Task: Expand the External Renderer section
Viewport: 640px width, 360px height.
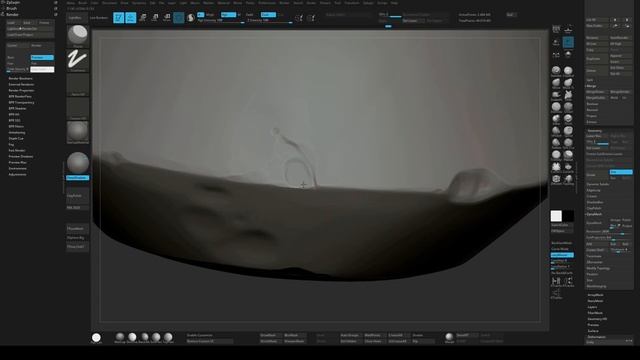Action: tap(21, 84)
